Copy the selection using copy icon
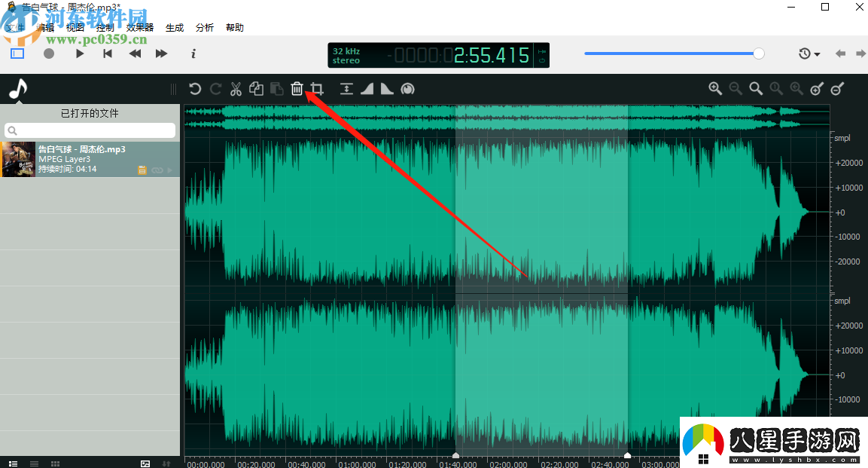868x468 pixels. pyautogui.click(x=256, y=89)
